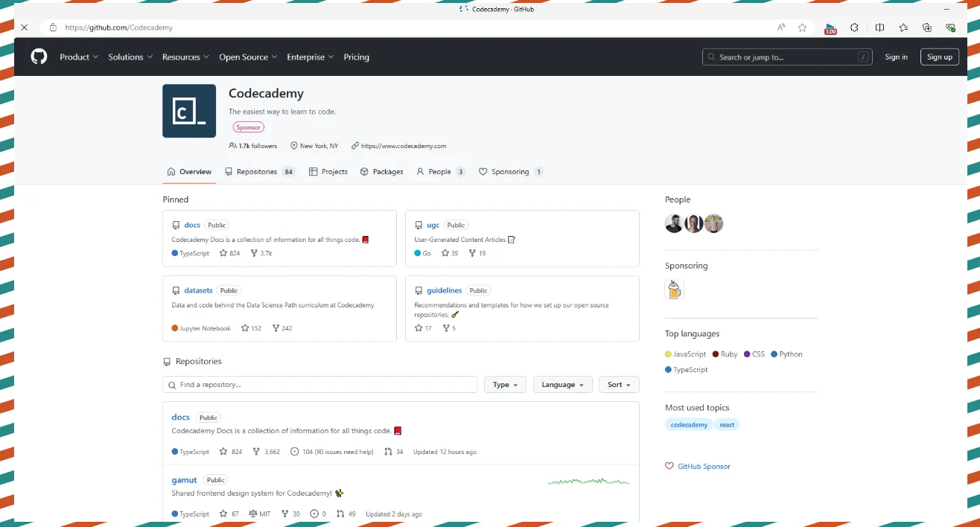Open the Read aloud browser icon
The image size is (980, 527).
(x=781, y=28)
